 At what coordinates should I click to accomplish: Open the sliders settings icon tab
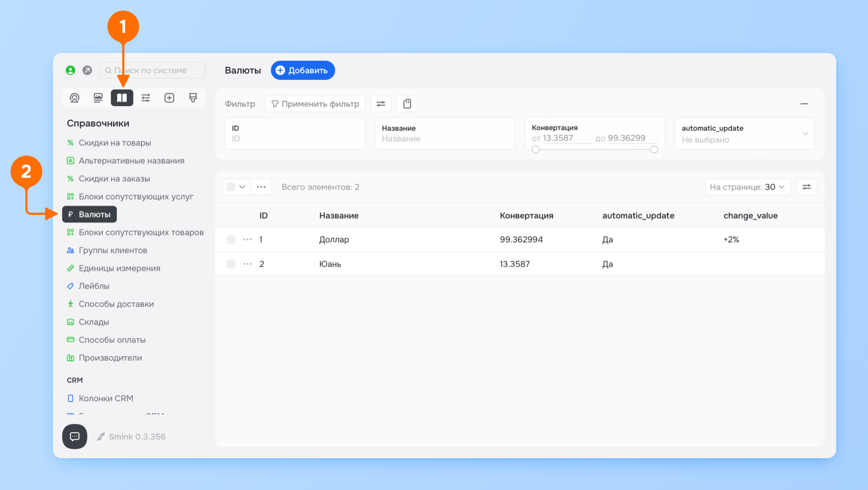point(146,98)
